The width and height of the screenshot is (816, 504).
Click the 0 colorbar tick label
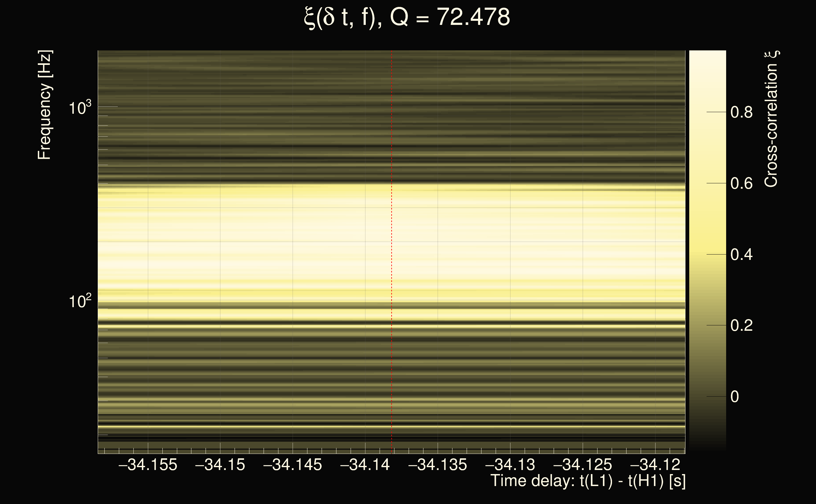pos(735,397)
